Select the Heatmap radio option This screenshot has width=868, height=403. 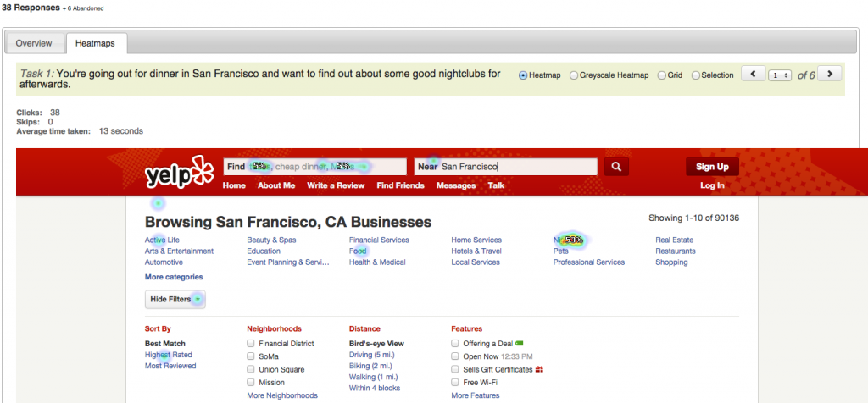pyautogui.click(x=523, y=75)
